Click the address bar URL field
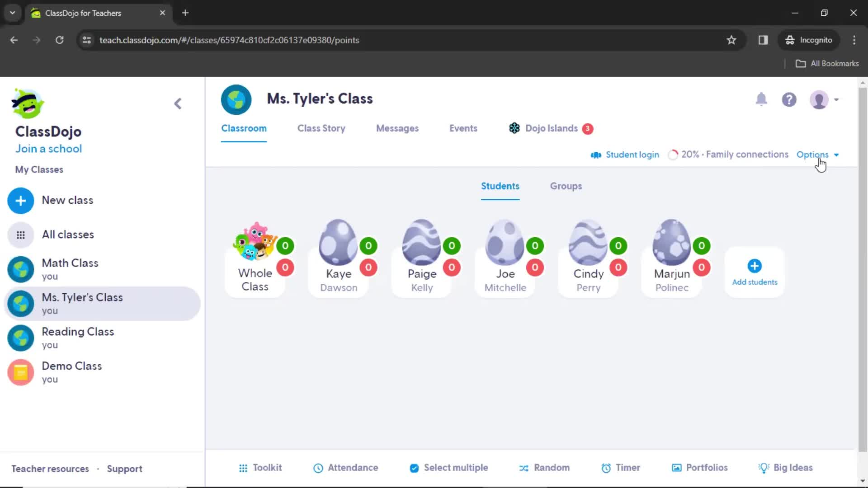Viewport: 868px width, 488px height. click(229, 40)
